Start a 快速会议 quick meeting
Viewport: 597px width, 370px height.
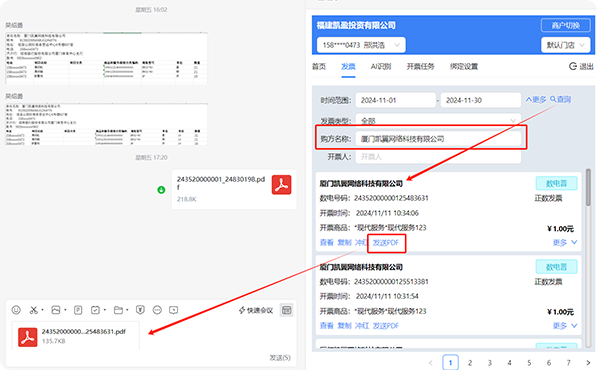click(x=256, y=310)
